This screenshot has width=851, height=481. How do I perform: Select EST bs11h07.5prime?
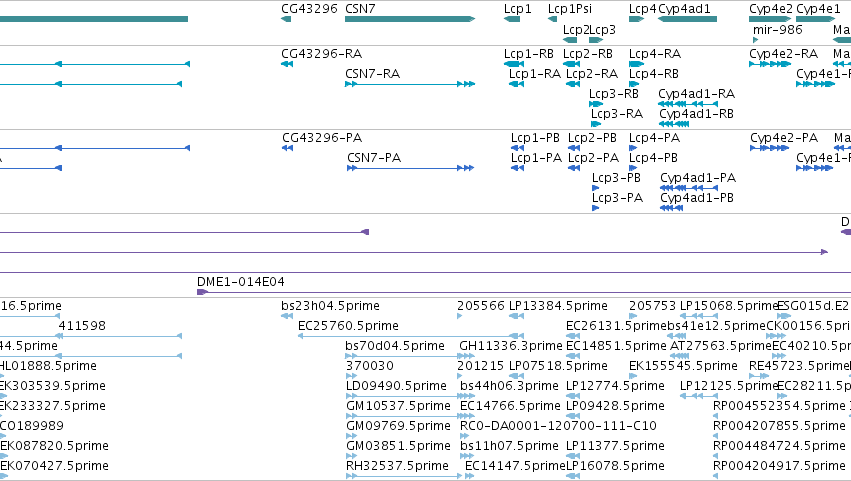click(x=509, y=446)
